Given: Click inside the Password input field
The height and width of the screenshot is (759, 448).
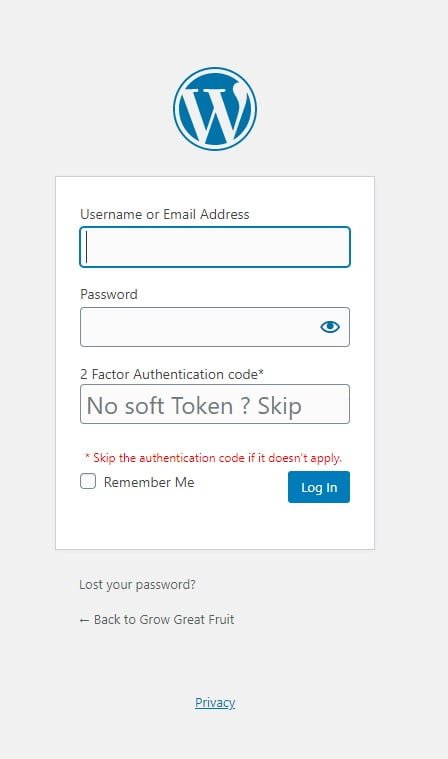Looking at the screenshot, I should 215,327.
